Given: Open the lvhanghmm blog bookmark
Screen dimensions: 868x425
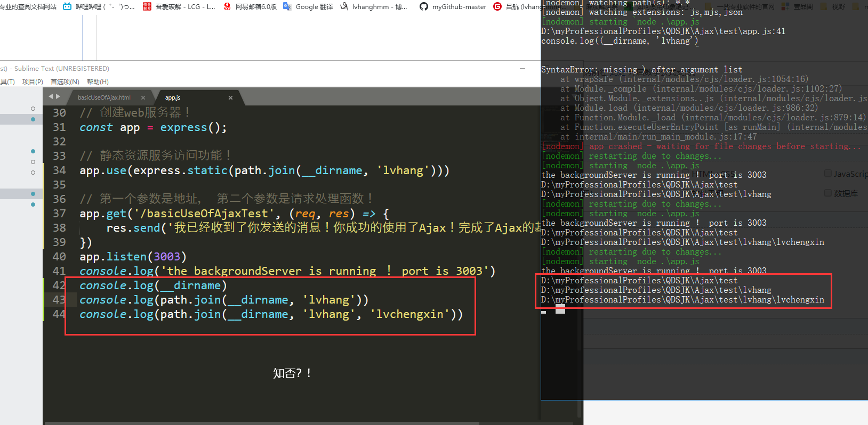Looking at the screenshot, I should (374, 7).
